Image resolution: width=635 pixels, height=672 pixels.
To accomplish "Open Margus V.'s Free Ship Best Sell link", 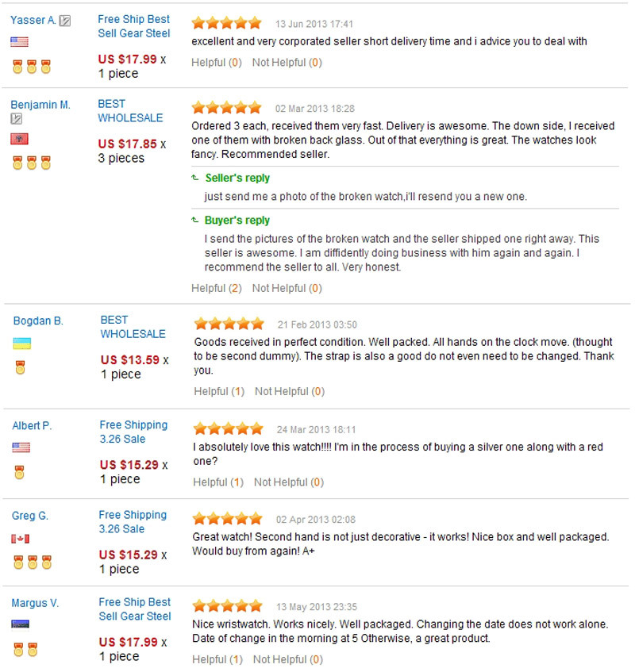I will 135,609.
